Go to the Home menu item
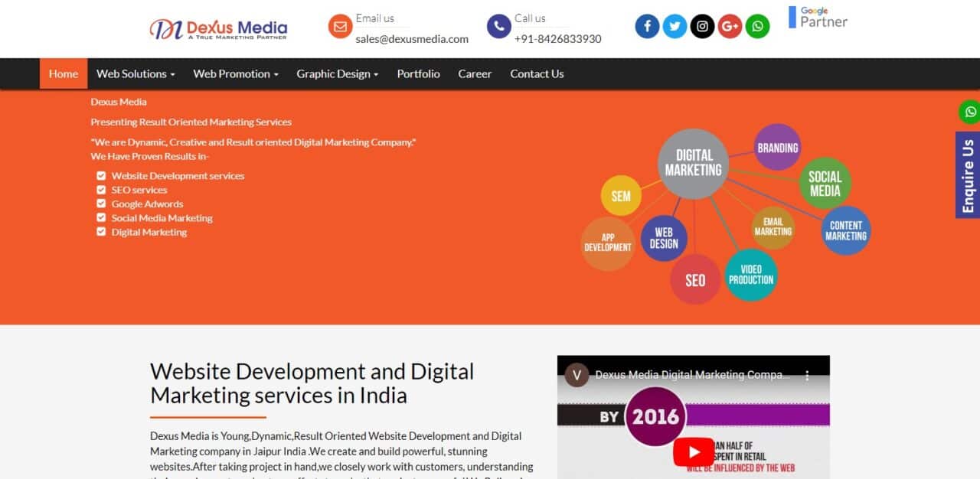The image size is (980, 479). 64,73
